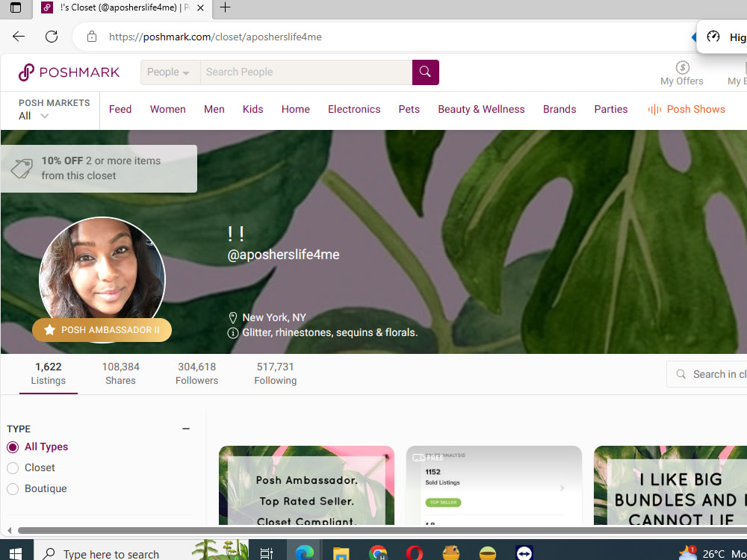Select the Boutique type radio button
The height and width of the screenshot is (560, 747).
coord(13,489)
